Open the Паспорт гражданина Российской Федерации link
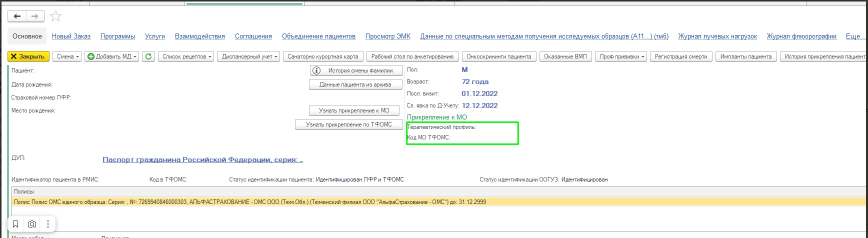Screen dimensions: 868x238 point(202,160)
